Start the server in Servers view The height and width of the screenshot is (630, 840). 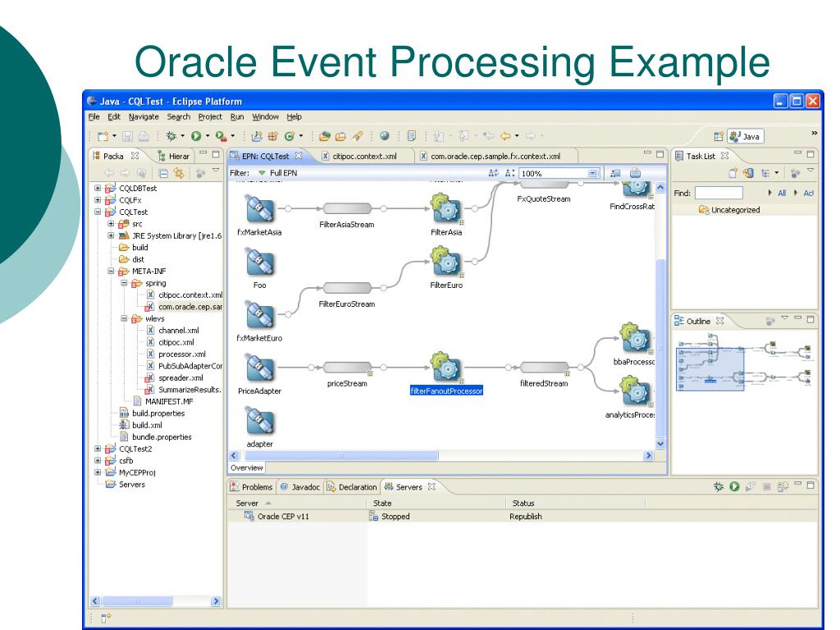tap(734, 486)
